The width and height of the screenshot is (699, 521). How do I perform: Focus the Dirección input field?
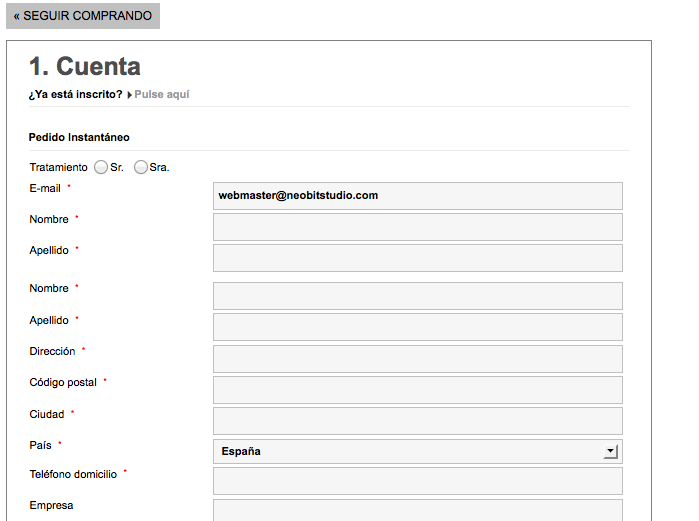click(418, 359)
